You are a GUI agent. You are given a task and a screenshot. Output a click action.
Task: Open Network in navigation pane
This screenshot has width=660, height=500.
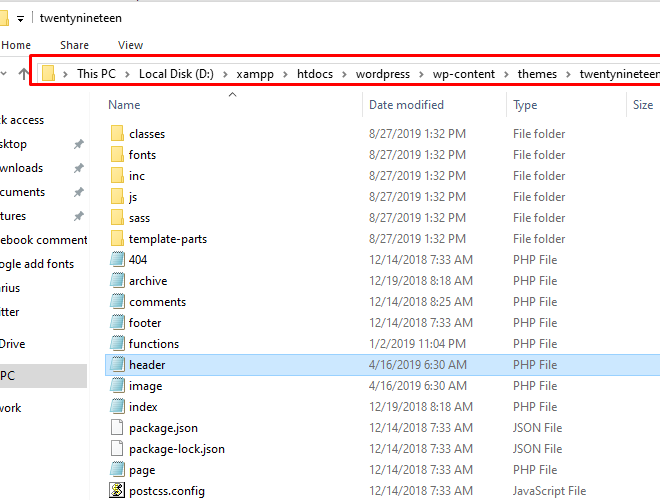[x=11, y=408]
